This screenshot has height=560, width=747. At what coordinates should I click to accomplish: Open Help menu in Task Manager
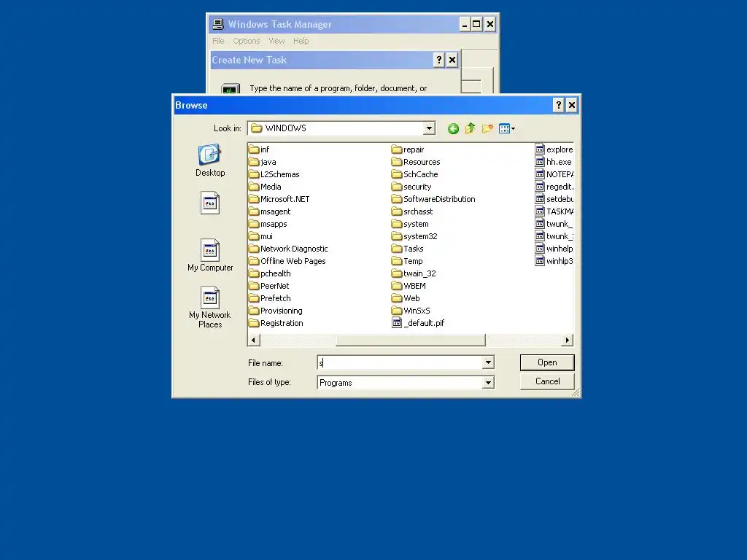301,41
